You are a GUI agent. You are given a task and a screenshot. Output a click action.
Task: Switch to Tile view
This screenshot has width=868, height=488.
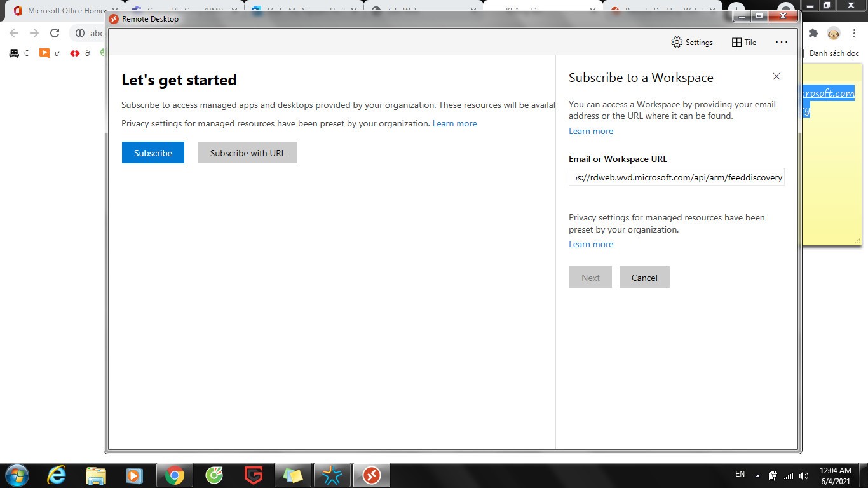pos(744,42)
